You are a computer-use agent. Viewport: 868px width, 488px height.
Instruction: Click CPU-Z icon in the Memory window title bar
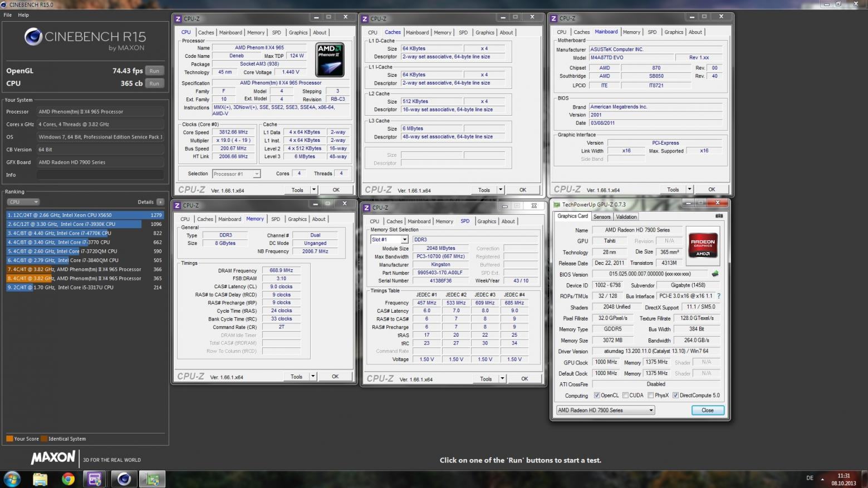(178, 205)
